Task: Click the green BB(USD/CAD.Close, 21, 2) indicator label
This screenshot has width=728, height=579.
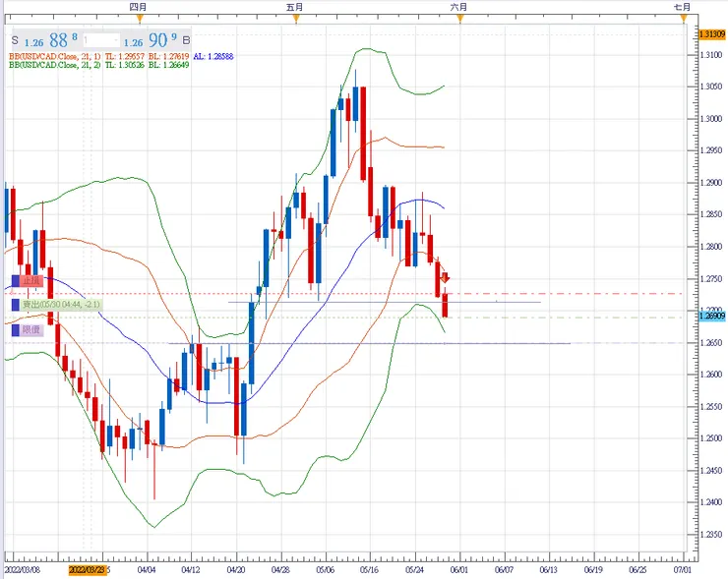Action: pos(55,65)
